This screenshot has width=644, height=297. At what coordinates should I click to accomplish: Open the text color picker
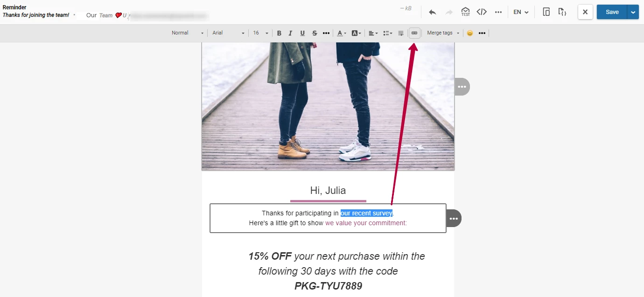(x=341, y=33)
